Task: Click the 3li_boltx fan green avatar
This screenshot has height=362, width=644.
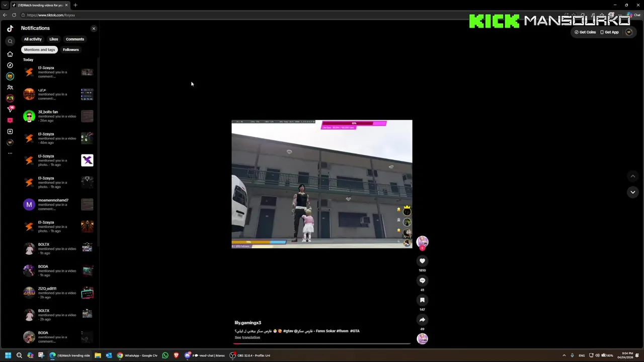Action: point(29,116)
